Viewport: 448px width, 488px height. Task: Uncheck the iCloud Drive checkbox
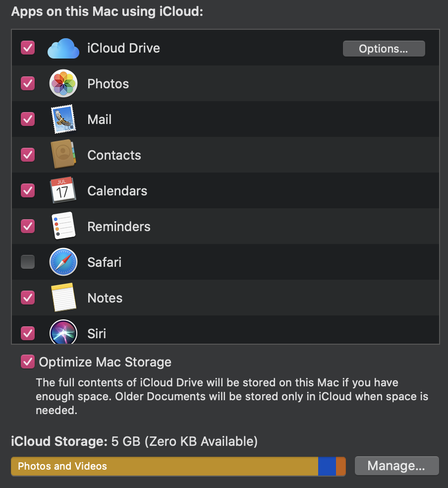click(28, 48)
